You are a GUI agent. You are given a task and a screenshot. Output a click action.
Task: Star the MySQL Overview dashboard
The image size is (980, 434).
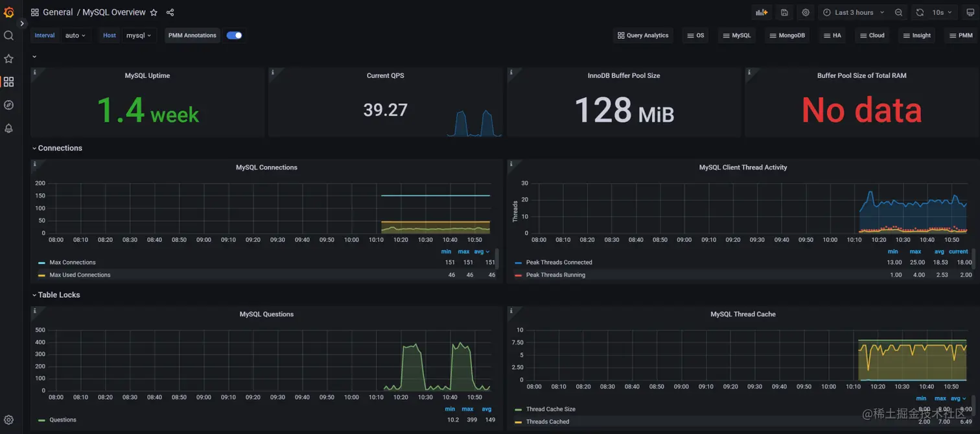coord(154,12)
